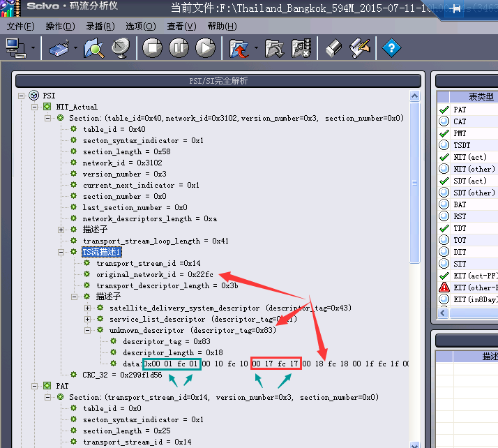
Task: Click the scroll-and-pencil edit icon
Action: (360, 48)
